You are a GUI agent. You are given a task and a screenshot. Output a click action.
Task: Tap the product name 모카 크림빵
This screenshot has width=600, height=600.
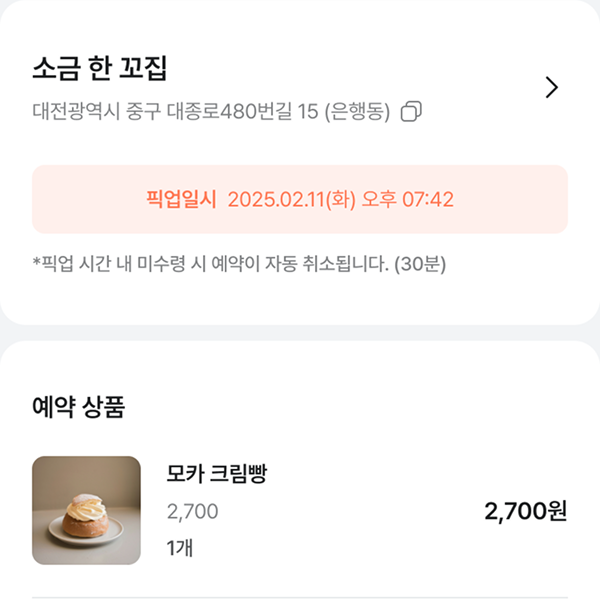point(217,475)
